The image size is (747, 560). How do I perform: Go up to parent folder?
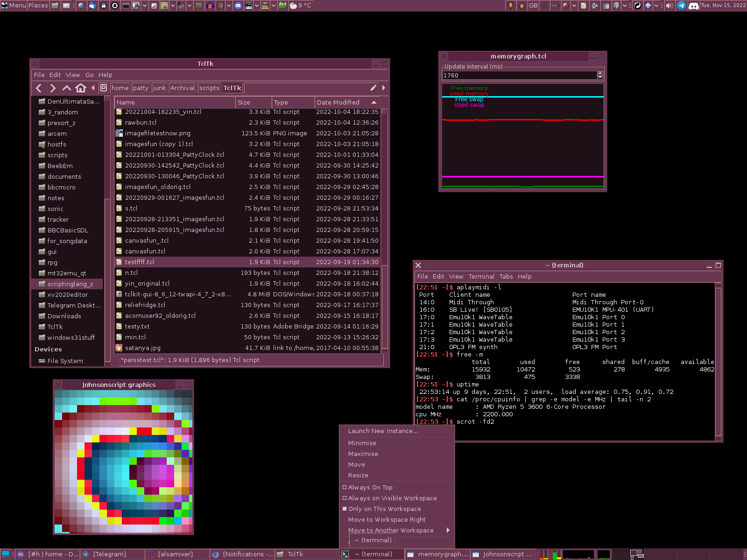(67, 88)
